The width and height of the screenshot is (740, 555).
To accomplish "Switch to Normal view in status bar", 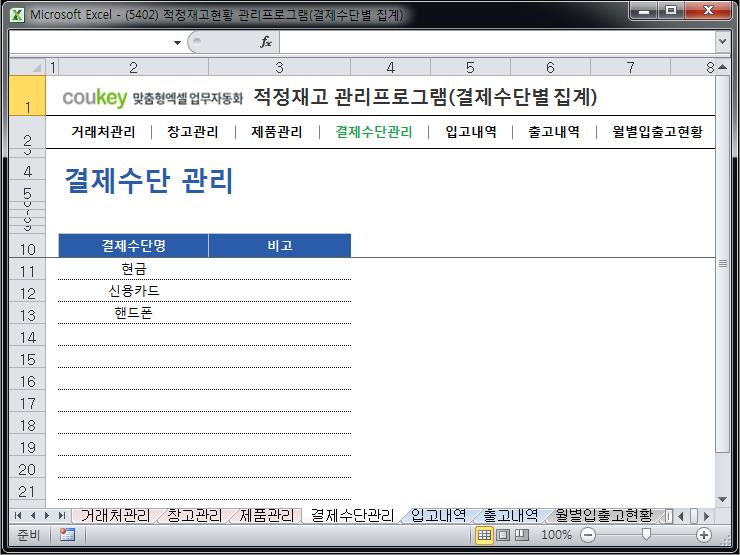I will (x=484, y=535).
